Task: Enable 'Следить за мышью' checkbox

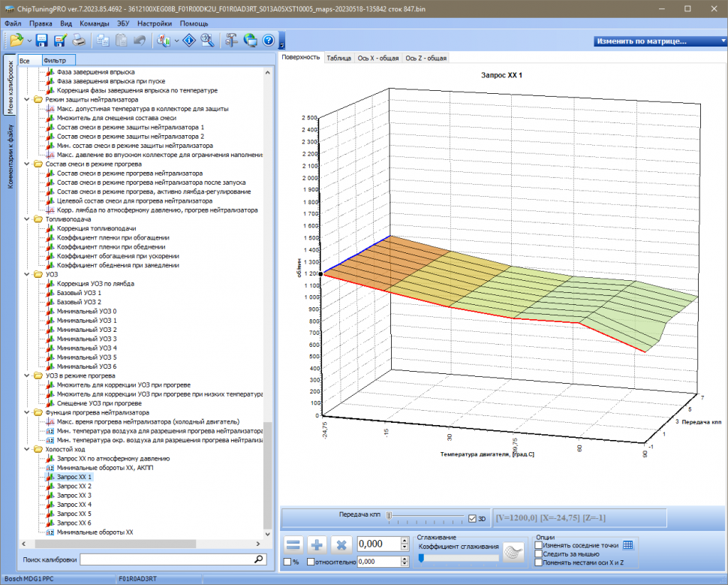Action: 538,553
